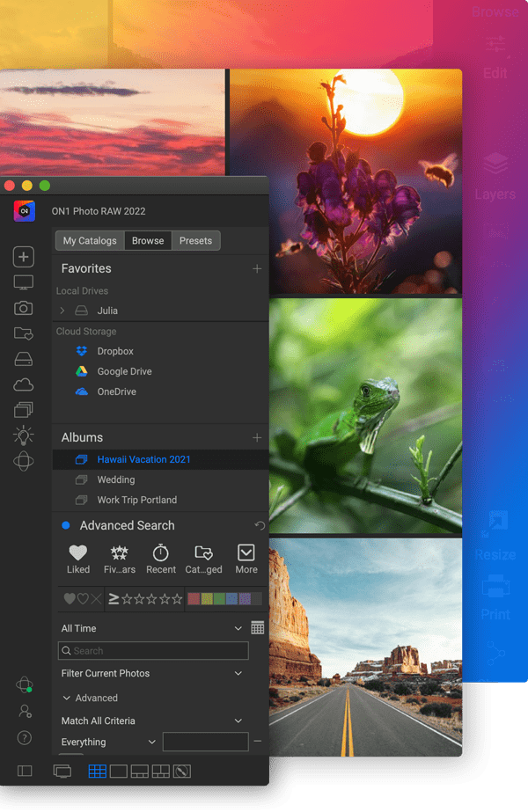Toggle Advanced Search on/off blue dot
Viewport: 528px width, 812px height.
(x=66, y=525)
